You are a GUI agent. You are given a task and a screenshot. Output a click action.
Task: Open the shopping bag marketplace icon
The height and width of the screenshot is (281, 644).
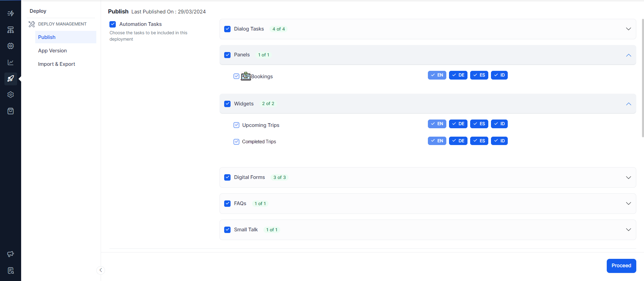10,111
